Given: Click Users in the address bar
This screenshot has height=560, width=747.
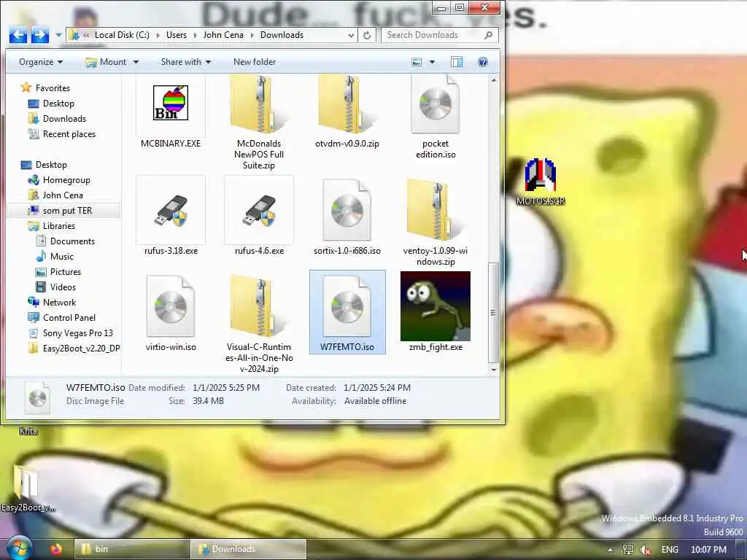Looking at the screenshot, I should (x=177, y=35).
